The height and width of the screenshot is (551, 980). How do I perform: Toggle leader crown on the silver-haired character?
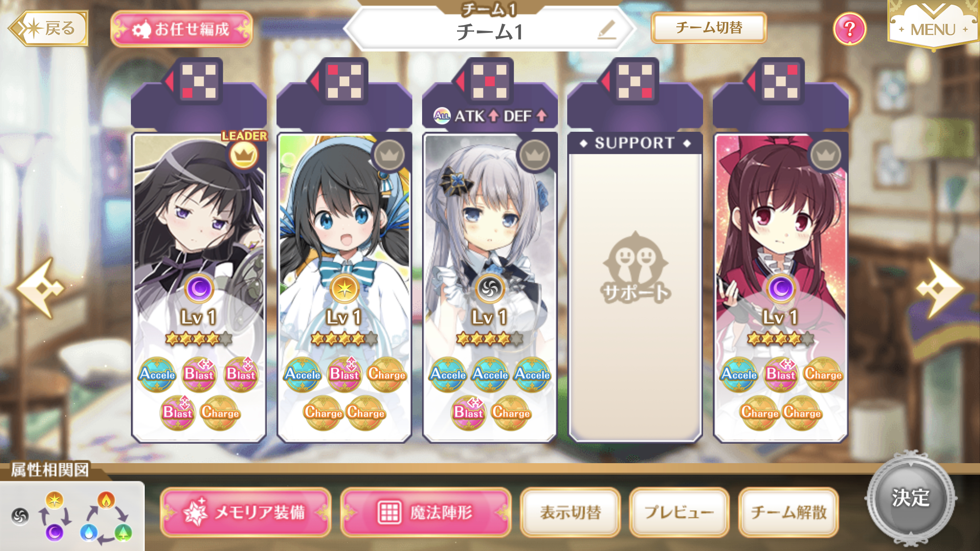click(534, 155)
